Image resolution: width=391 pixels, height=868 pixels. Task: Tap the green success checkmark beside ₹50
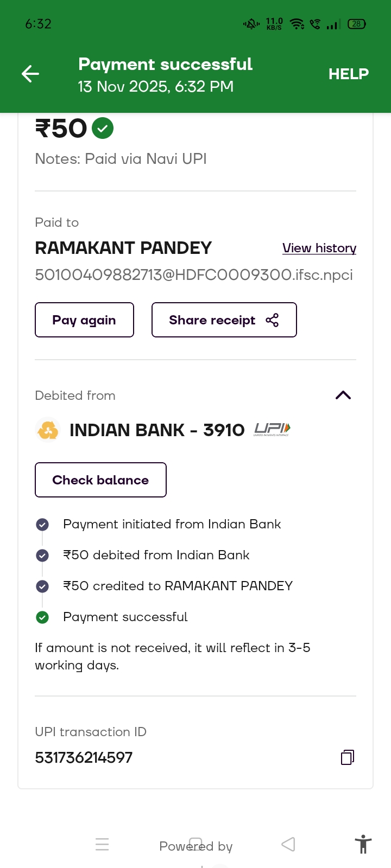coord(103,129)
